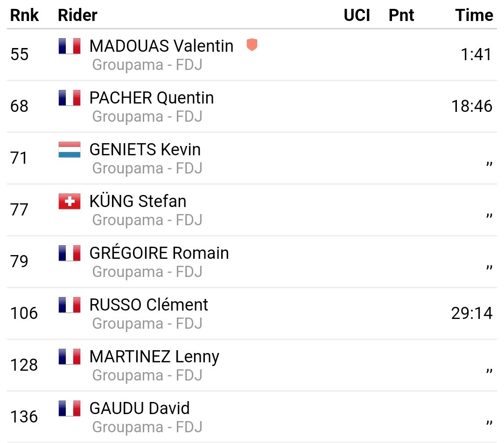The width and height of the screenshot is (504, 443).
Task: Click the French flag next to MADOUAS Valentin
Action: click(70, 46)
